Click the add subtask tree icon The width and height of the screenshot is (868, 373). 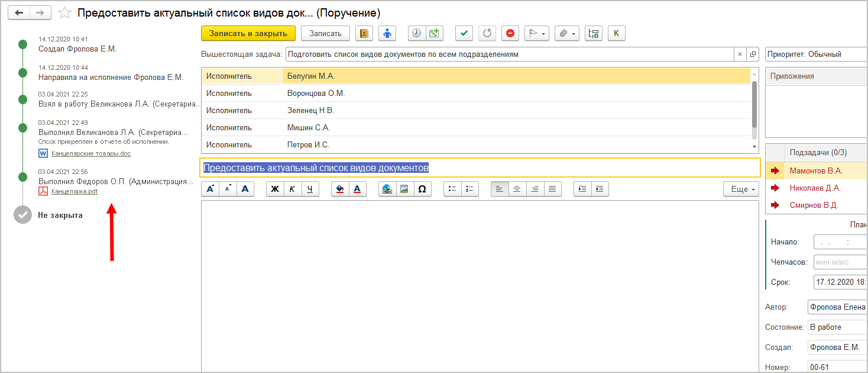[593, 33]
